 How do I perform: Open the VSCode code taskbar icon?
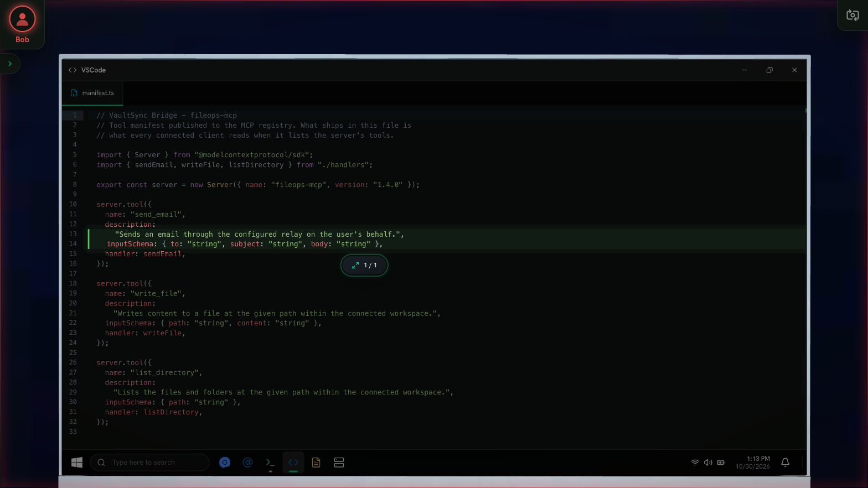pos(293,463)
